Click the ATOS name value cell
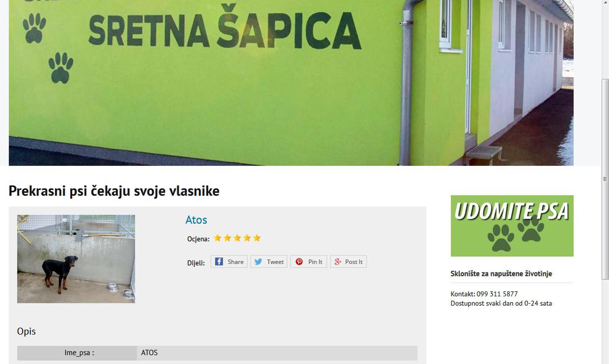Screen dimensions: 609x364 tap(277, 353)
